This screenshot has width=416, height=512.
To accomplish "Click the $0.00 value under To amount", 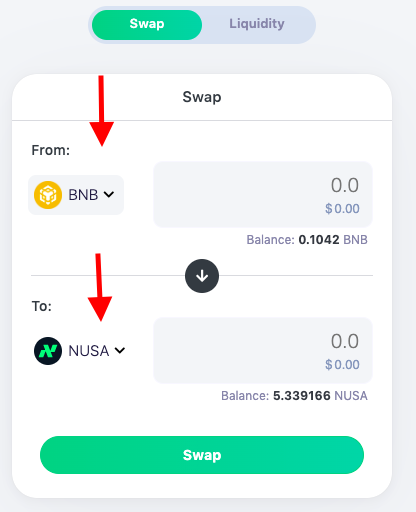I will click(x=342, y=365).
